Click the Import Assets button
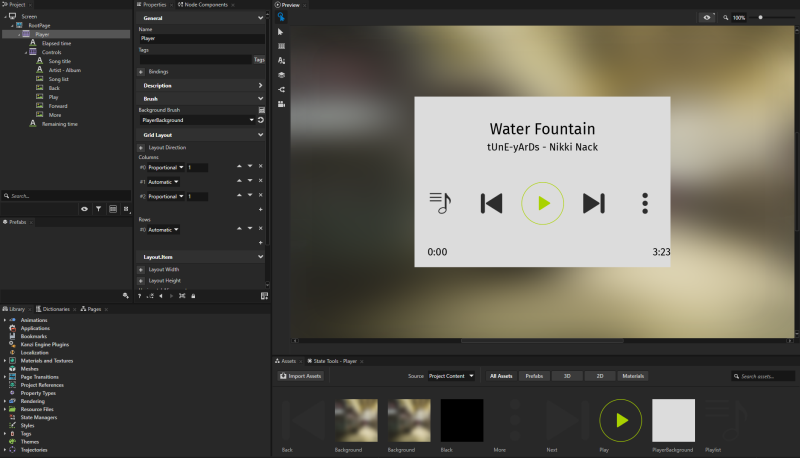Screen dimensions: 800x458 pos(301,376)
